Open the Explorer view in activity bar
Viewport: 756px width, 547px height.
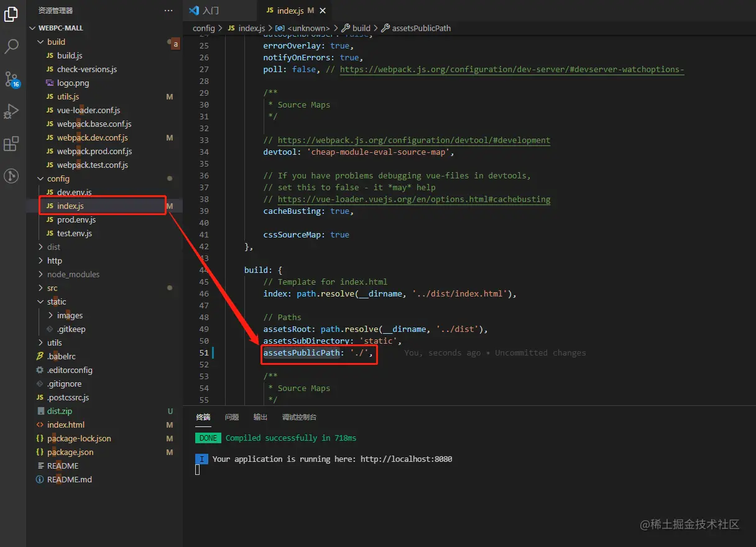pyautogui.click(x=11, y=14)
